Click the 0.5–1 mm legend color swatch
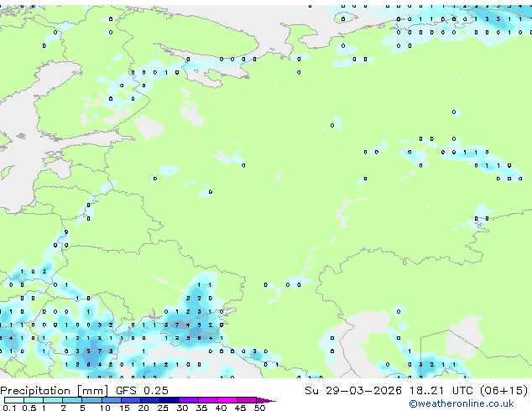This screenshot has height=411, width=532. [x=34, y=400]
